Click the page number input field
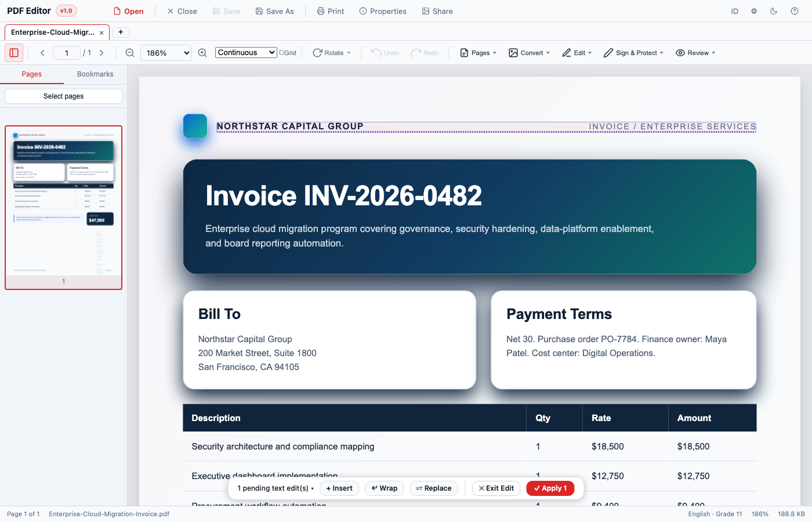The width and height of the screenshot is (812, 522). click(x=67, y=53)
